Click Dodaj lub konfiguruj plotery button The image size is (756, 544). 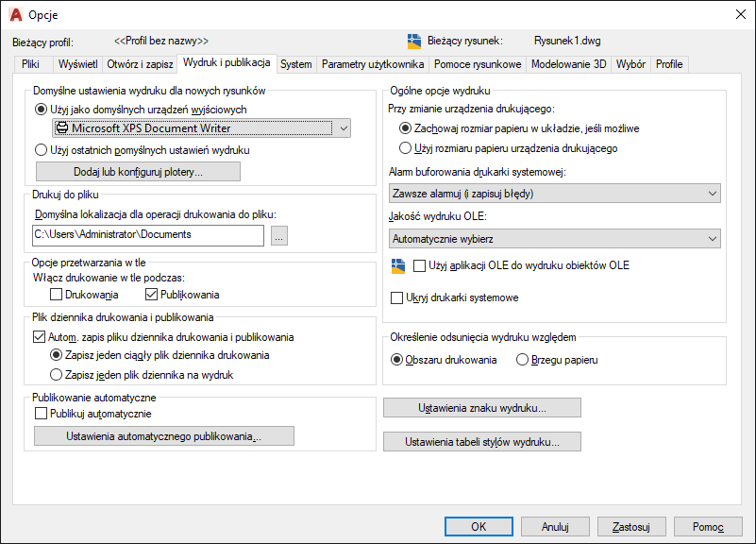(x=138, y=172)
